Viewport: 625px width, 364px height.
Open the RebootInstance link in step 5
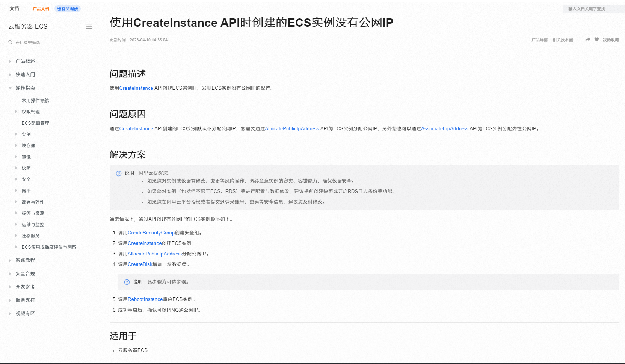[145, 299]
